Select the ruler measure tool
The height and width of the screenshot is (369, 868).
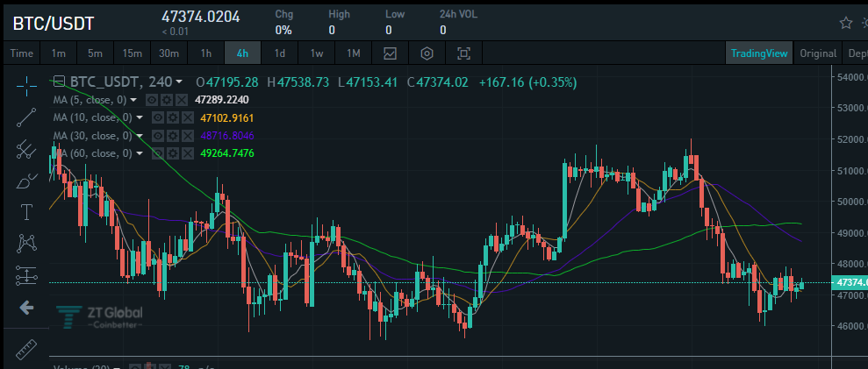(x=26, y=349)
